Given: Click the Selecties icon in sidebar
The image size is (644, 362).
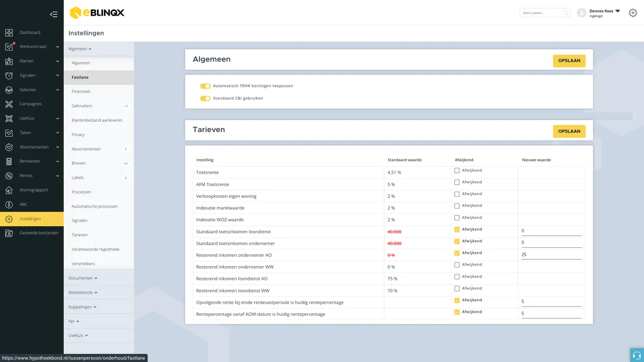Looking at the screenshot, I should 9,90.
